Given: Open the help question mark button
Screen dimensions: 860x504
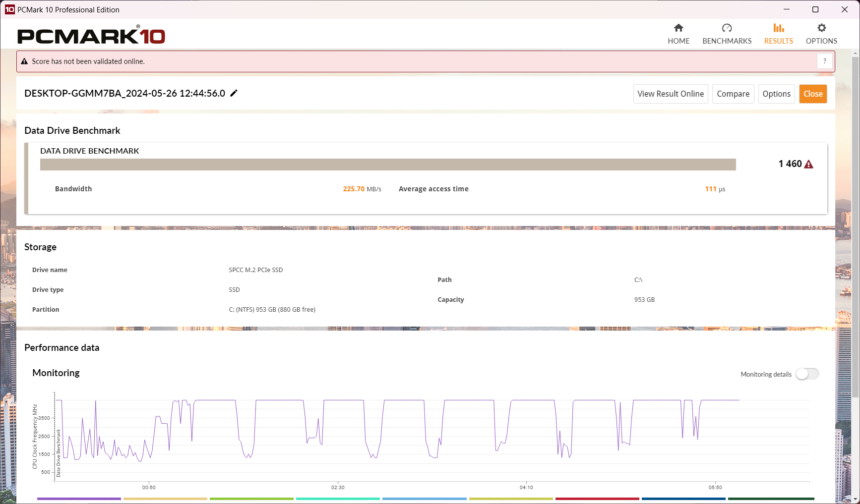Looking at the screenshot, I should tap(824, 61).
